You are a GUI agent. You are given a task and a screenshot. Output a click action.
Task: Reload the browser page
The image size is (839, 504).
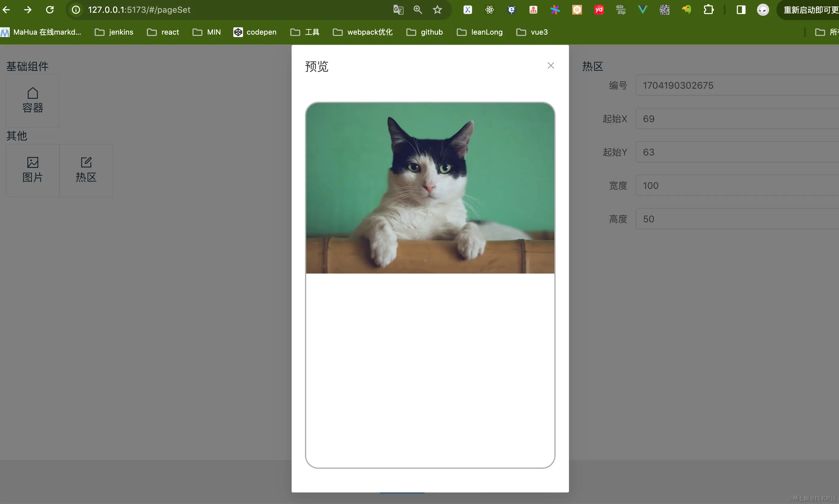(50, 10)
